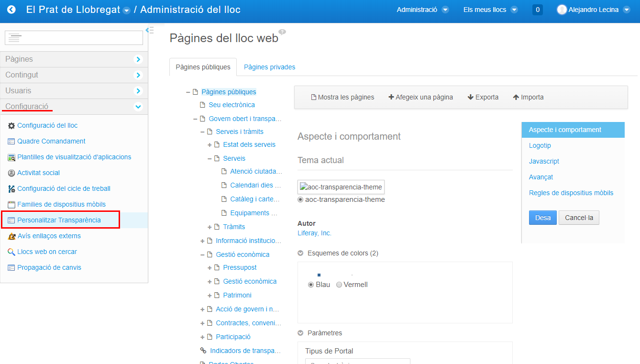Switch to the Pàgines privades tab
This screenshot has width=640, height=364.
click(x=269, y=66)
